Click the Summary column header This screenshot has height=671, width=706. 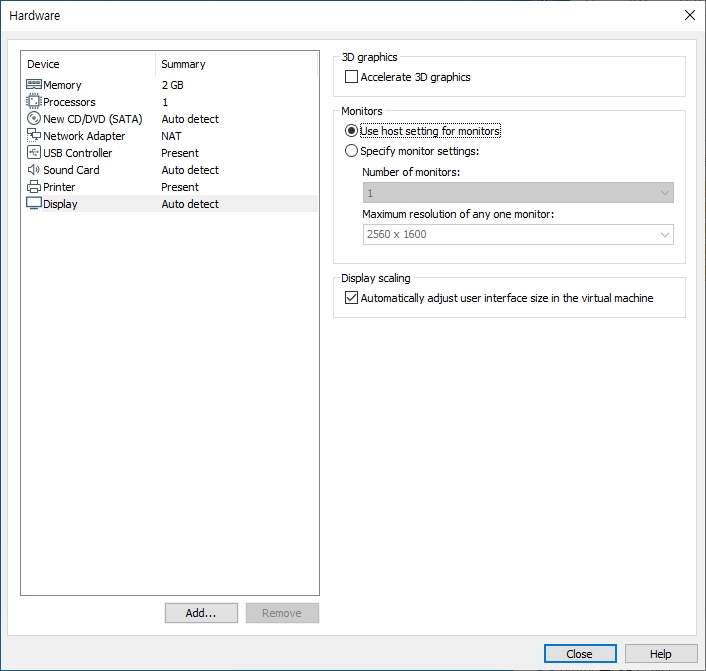[x=183, y=64]
